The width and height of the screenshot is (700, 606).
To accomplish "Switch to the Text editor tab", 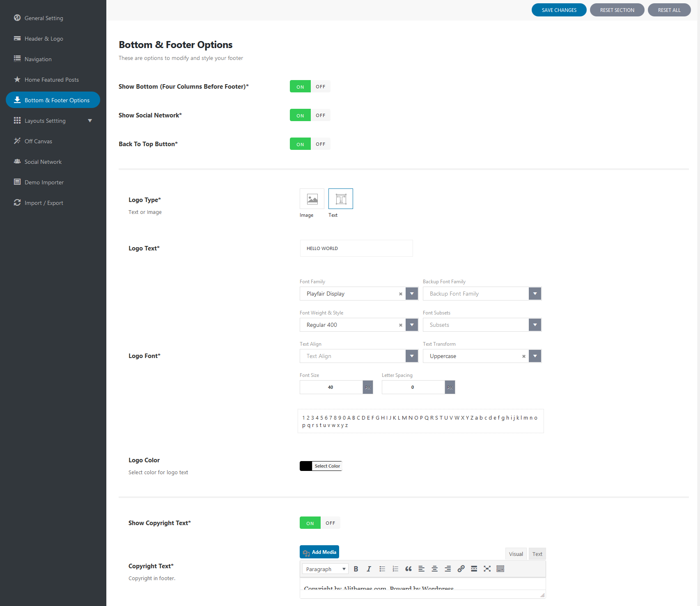I will [537, 554].
